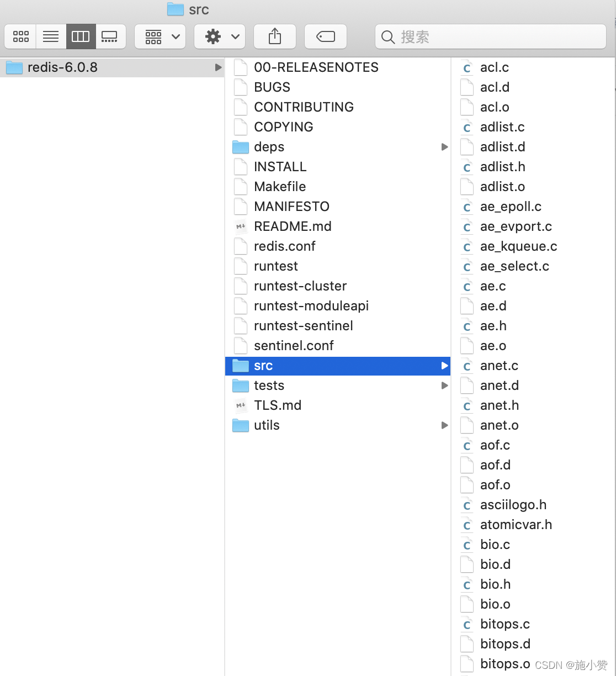Select the TLS.md markdown icon

241,405
